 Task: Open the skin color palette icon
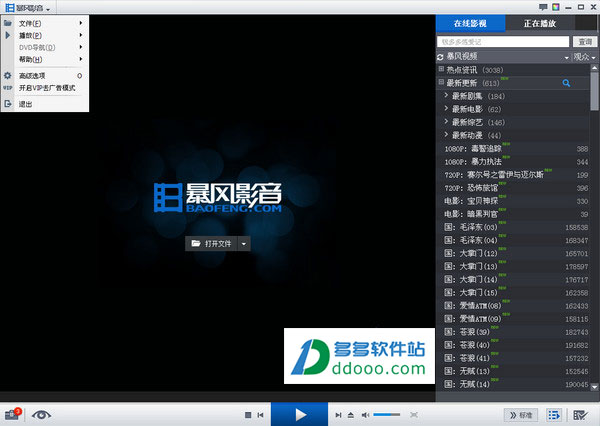556,7
